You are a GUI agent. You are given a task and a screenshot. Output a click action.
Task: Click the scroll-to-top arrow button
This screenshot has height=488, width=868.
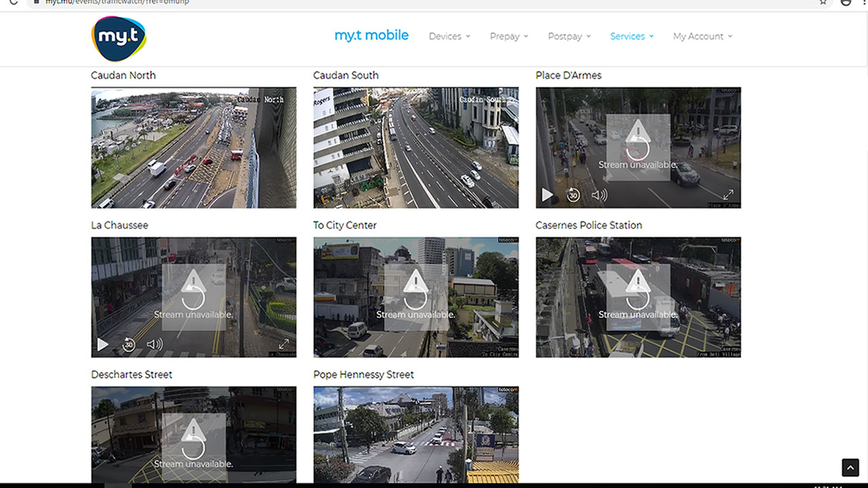pyautogui.click(x=850, y=468)
